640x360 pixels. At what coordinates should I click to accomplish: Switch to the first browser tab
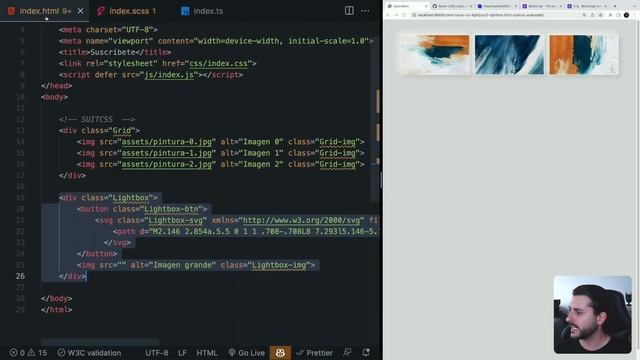(407, 6)
